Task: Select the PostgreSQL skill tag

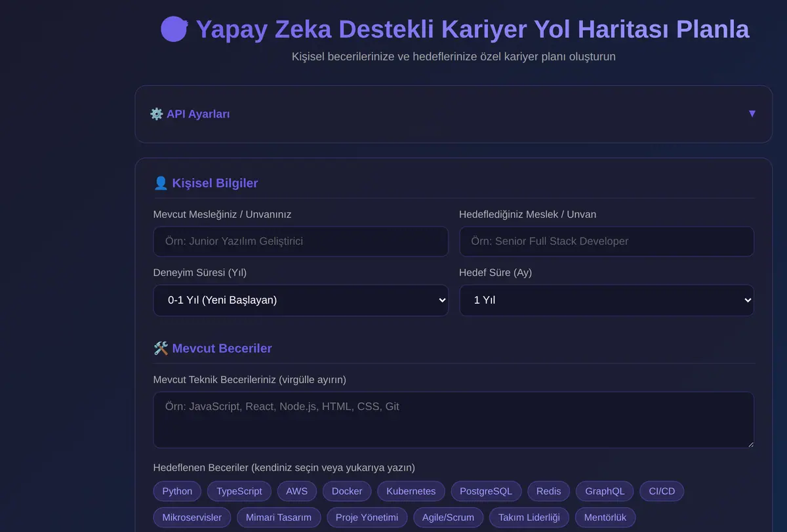Action: tap(486, 491)
